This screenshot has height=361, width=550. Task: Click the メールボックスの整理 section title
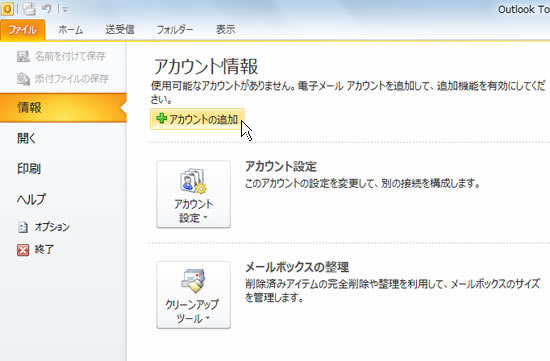coord(297,267)
